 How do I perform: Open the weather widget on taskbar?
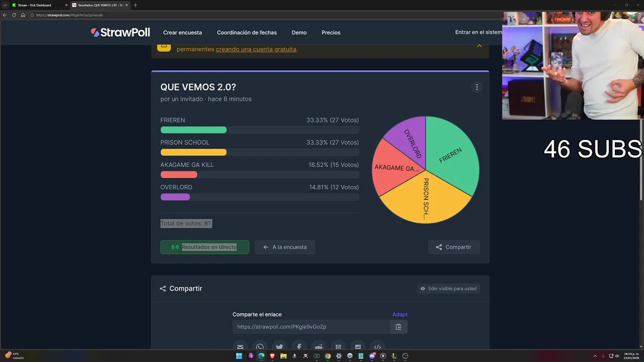(15, 356)
